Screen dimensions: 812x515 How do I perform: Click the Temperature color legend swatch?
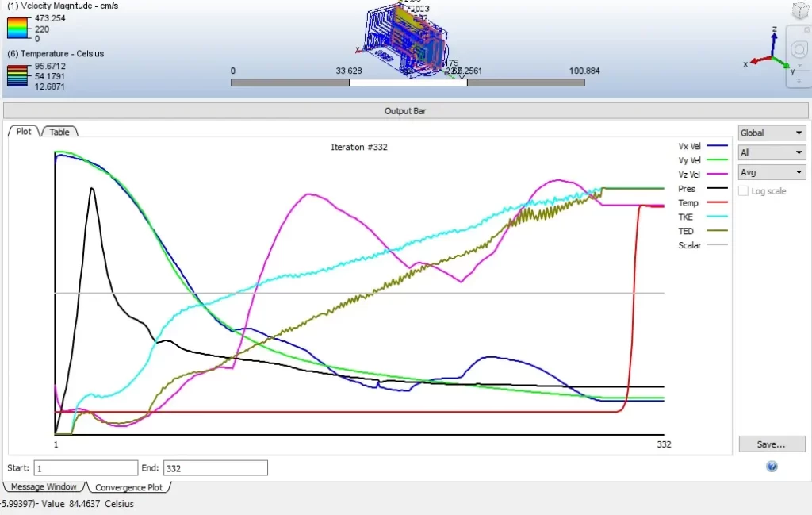[x=18, y=76]
